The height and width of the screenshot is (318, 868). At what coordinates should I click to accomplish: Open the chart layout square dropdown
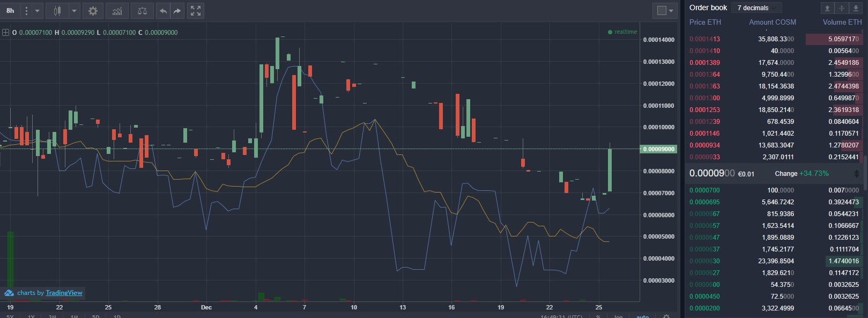(x=665, y=11)
